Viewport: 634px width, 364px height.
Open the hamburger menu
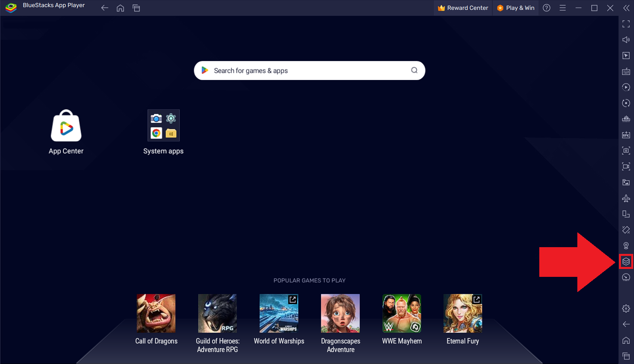562,8
